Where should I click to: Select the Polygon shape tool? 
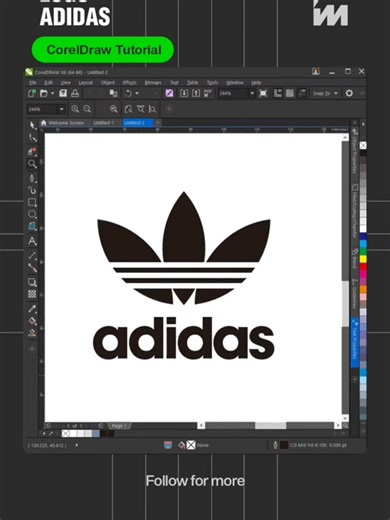(32, 227)
